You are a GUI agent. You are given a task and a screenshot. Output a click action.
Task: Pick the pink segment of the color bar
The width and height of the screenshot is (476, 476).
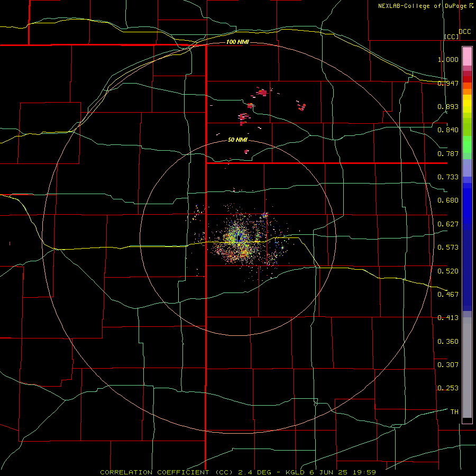point(467,57)
